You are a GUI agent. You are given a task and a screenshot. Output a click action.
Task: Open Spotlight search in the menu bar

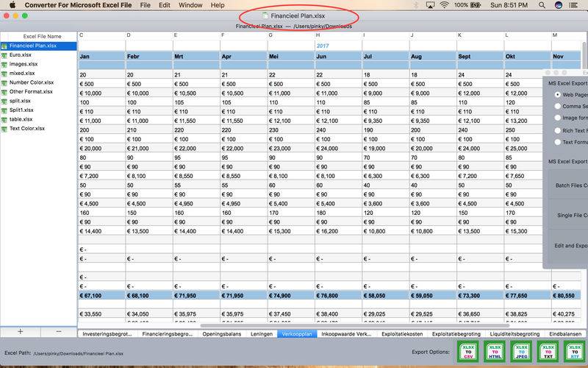pos(542,5)
